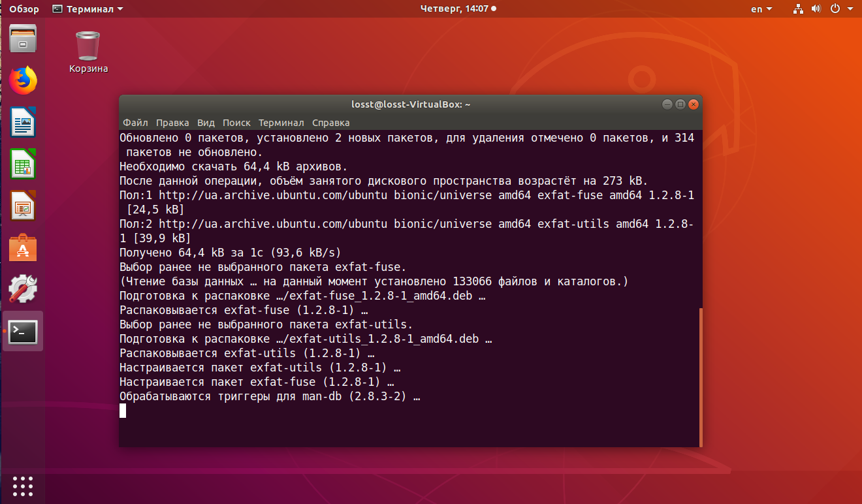Open the Терминал menu in the terminal window
Image resolution: width=862 pixels, height=504 pixels.
(x=281, y=123)
